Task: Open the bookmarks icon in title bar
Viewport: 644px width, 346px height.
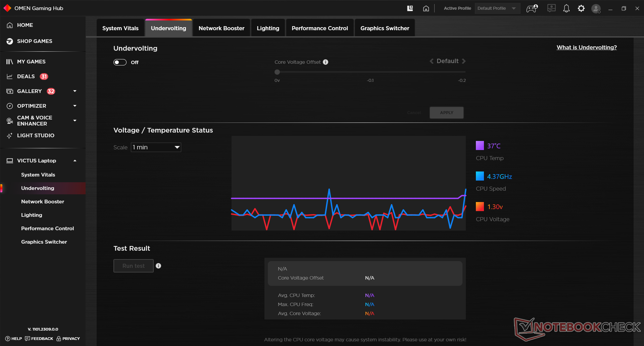Action: [410, 8]
